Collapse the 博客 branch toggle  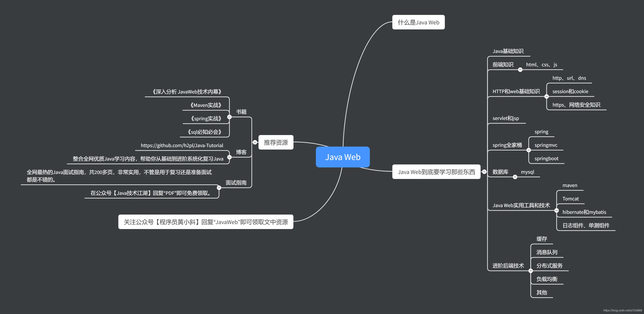point(229,157)
